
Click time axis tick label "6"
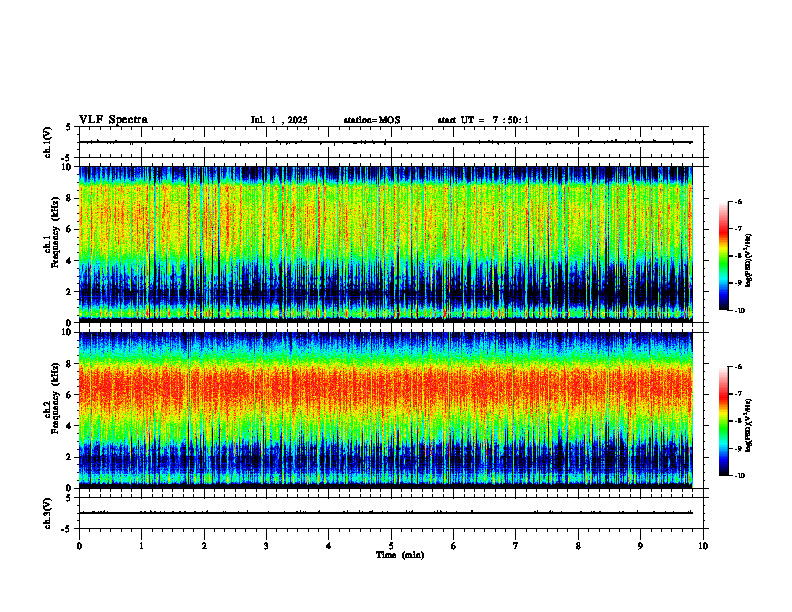pyautogui.click(x=453, y=546)
